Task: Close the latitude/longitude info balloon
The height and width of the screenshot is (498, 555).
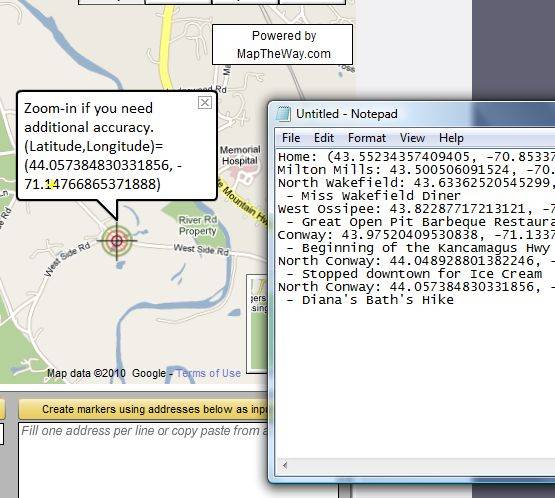Action: (205, 103)
